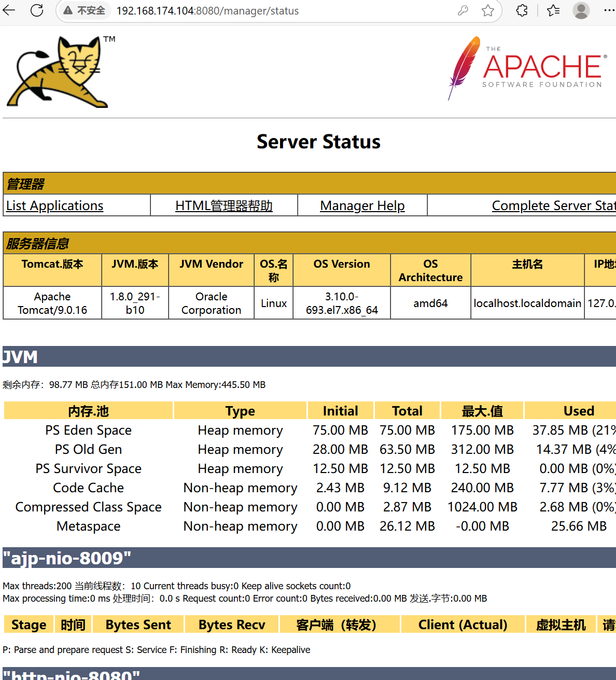
Task: Select the Compressed Class Space row name
Action: pos(88,507)
